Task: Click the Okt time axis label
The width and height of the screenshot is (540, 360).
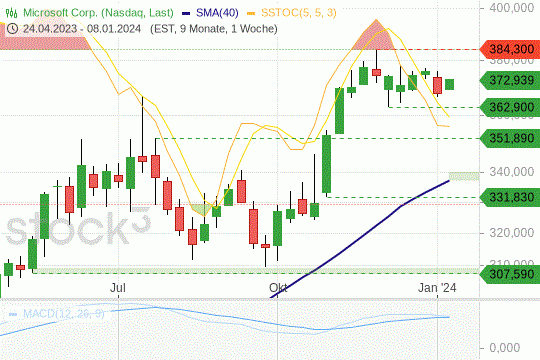Action: [278, 288]
